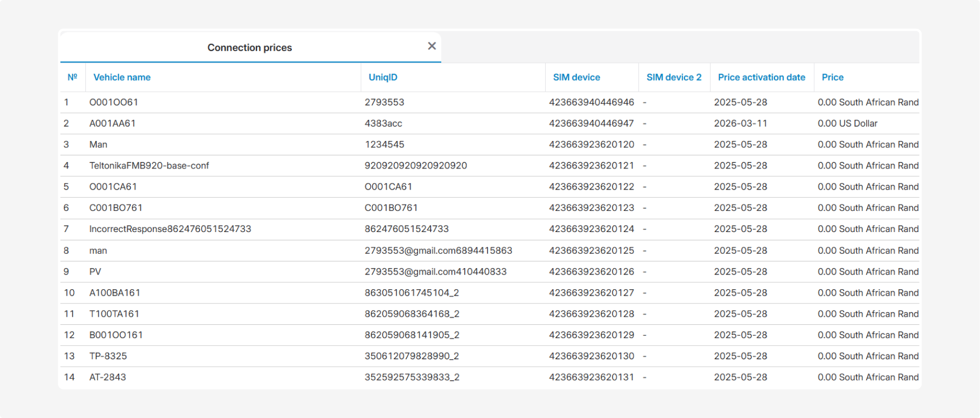This screenshot has height=418, width=980.
Task: Close the Connection prices tab
Action: point(432,46)
